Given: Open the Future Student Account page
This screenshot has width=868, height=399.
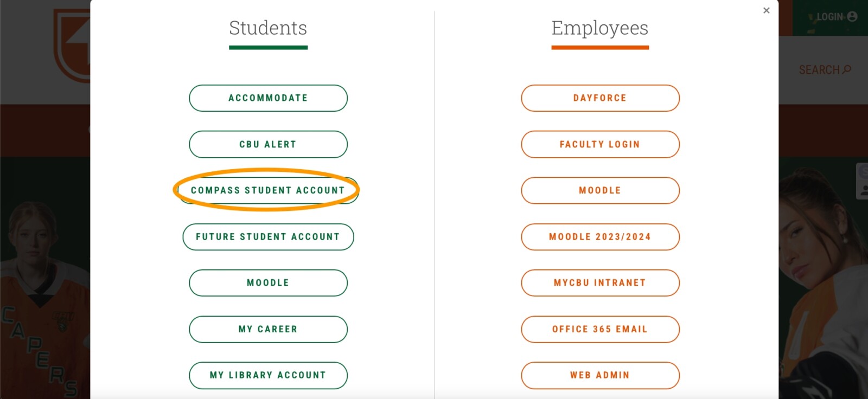Looking at the screenshot, I should point(268,237).
